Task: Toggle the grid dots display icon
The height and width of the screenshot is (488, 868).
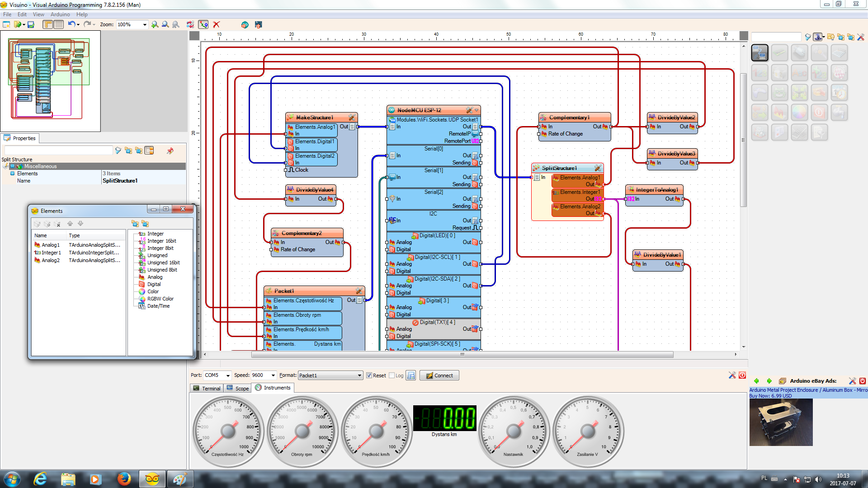Action: coord(59,24)
